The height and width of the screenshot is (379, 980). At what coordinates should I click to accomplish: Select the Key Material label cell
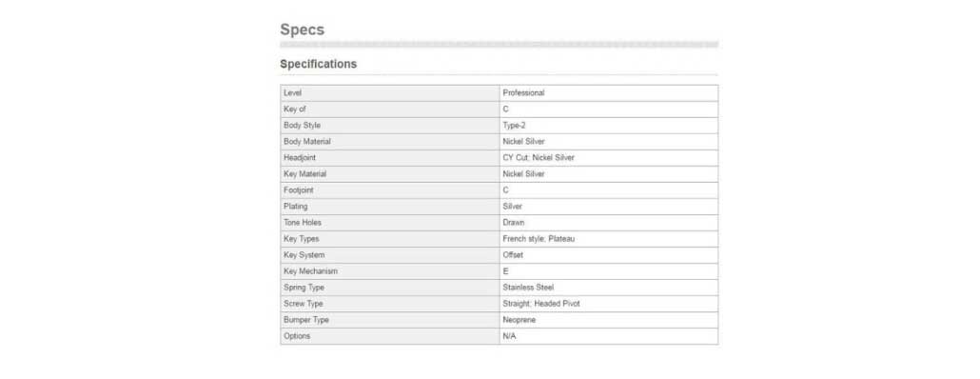click(390, 174)
